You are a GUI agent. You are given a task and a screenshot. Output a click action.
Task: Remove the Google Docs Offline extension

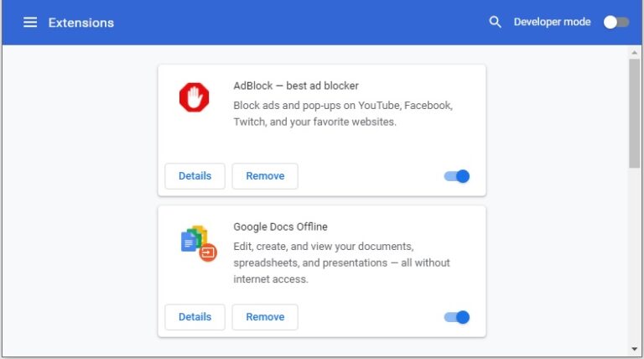click(x=265, y=317)
